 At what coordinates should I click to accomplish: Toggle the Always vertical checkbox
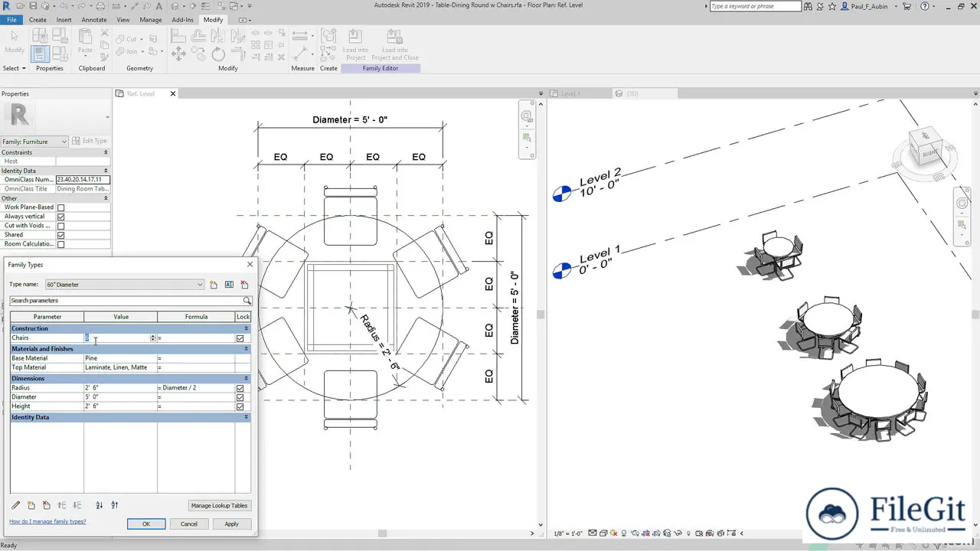click(x=61, y=217)
